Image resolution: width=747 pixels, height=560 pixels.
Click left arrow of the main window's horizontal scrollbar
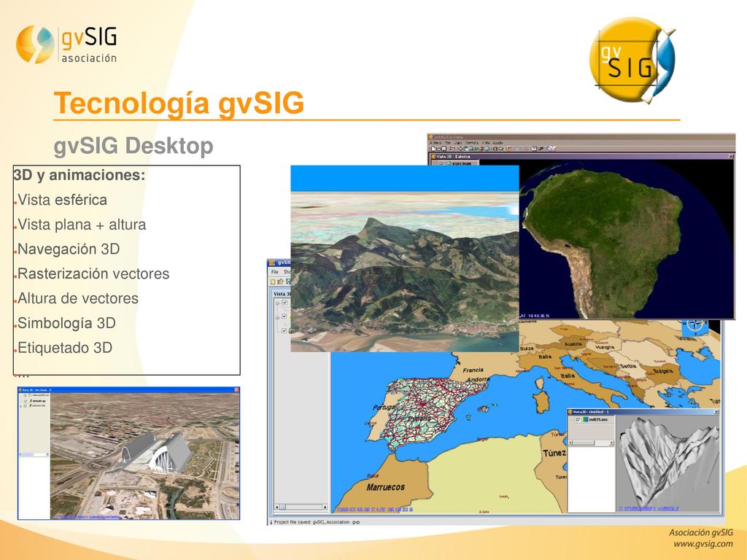pyautogui.click(x=277, y=507)
